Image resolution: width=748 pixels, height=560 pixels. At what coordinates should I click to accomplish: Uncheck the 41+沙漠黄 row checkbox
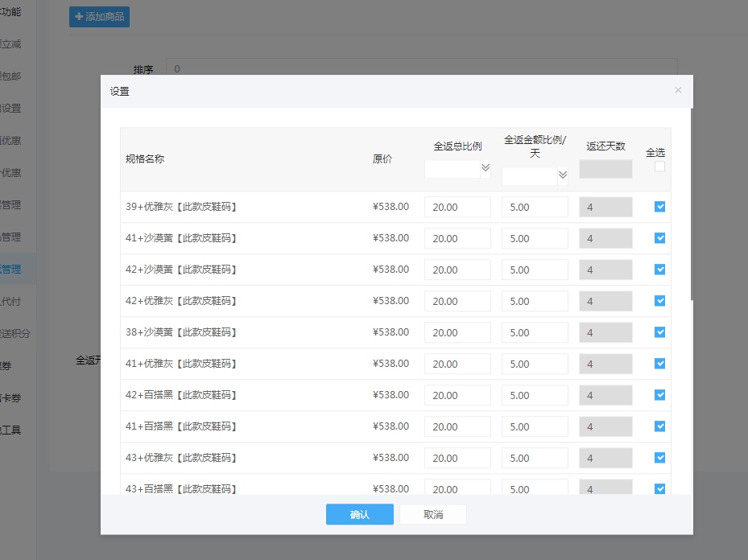pos(659,238)
